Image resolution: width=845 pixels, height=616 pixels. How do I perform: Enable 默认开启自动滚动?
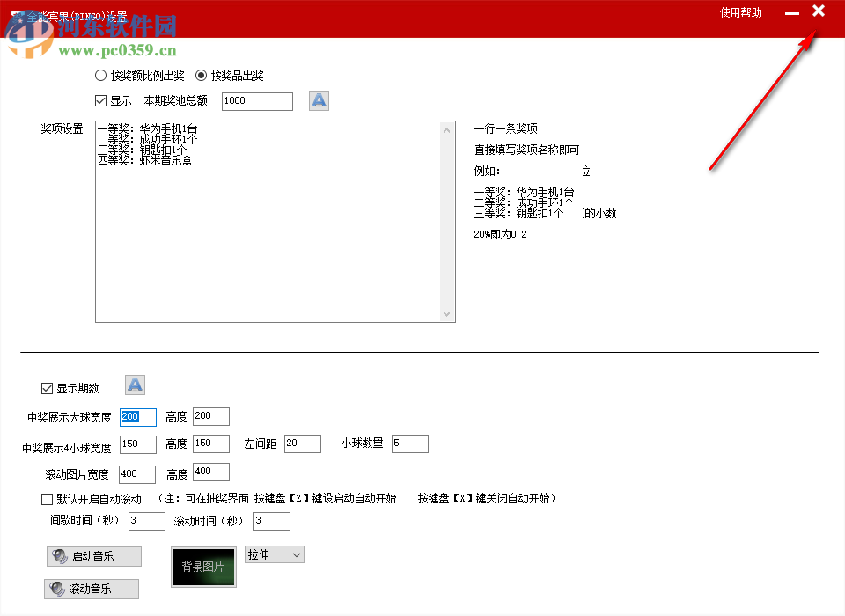(x=48, y=499)
